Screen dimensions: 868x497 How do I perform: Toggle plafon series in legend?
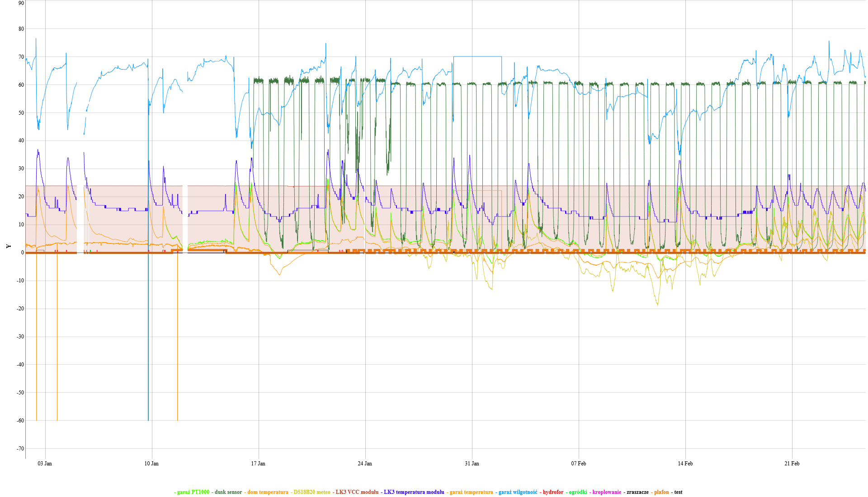pyautogui.click(x=661, y=492)
